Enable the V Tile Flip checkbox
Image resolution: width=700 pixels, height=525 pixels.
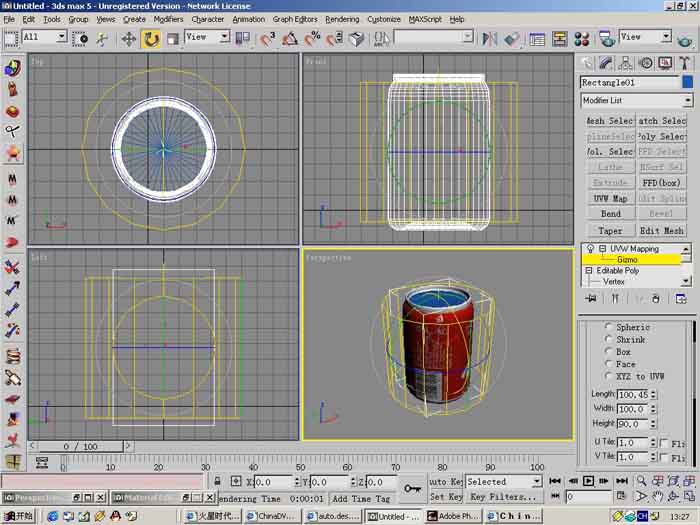664,458
